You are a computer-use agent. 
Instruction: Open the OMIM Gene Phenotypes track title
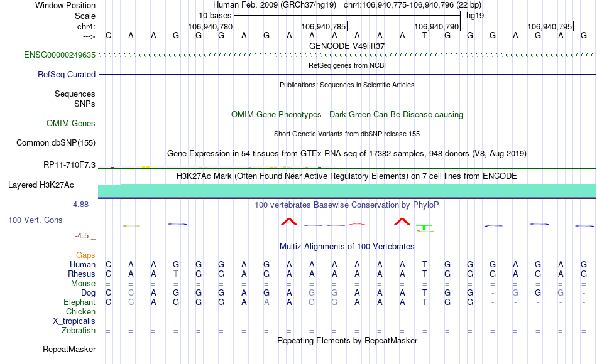tap(347, 114)
